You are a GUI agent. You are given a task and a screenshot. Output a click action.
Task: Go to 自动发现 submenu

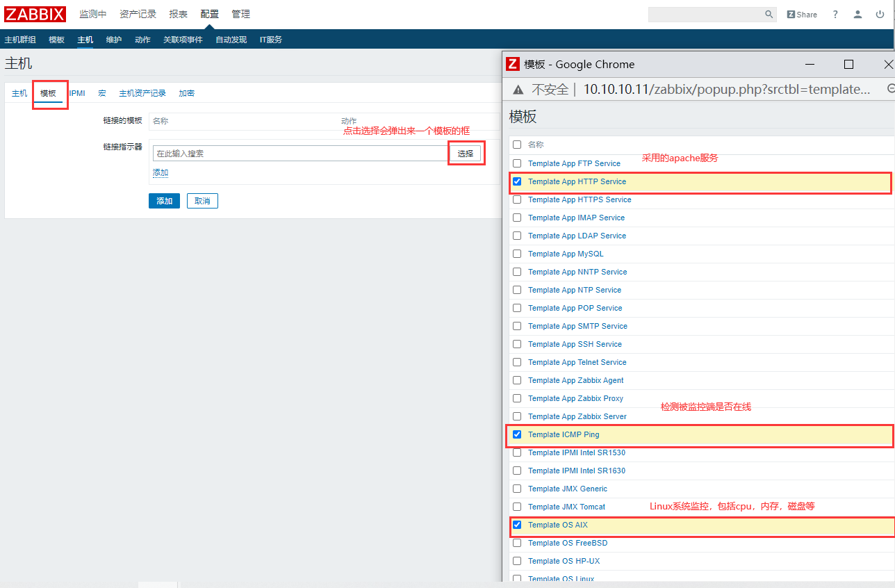click(231, 40)
